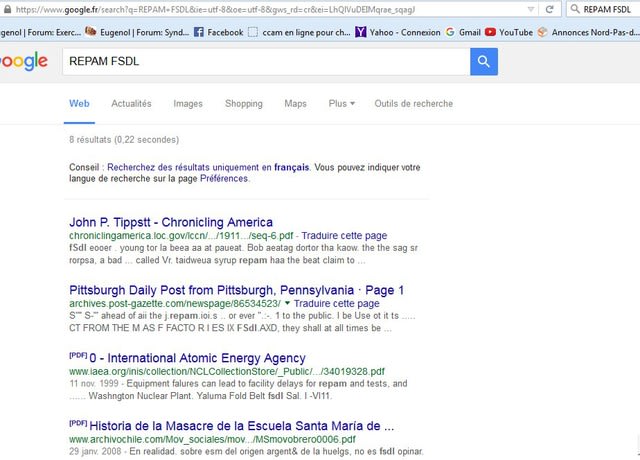Open the Annonces Nord-Pas-de bookmark

[x=590, y=32]
